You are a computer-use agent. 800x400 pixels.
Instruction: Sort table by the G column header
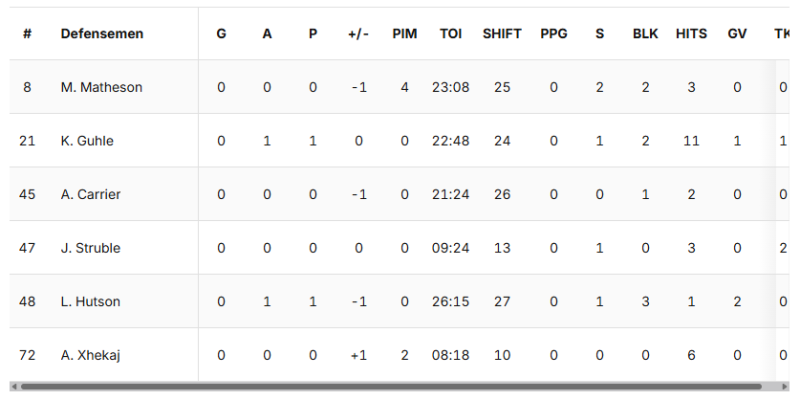221,34
